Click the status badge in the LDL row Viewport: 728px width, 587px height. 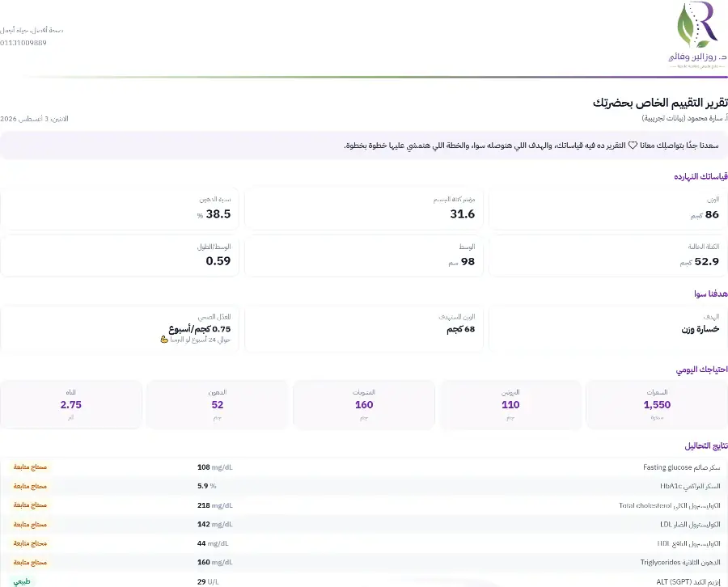pos(30,524)
